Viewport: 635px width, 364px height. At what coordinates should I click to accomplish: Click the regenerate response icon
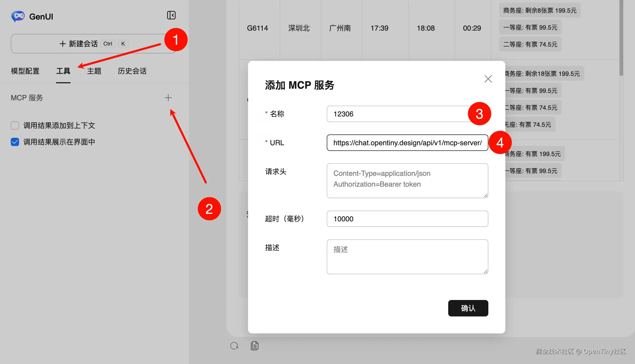tap(234, 346)
